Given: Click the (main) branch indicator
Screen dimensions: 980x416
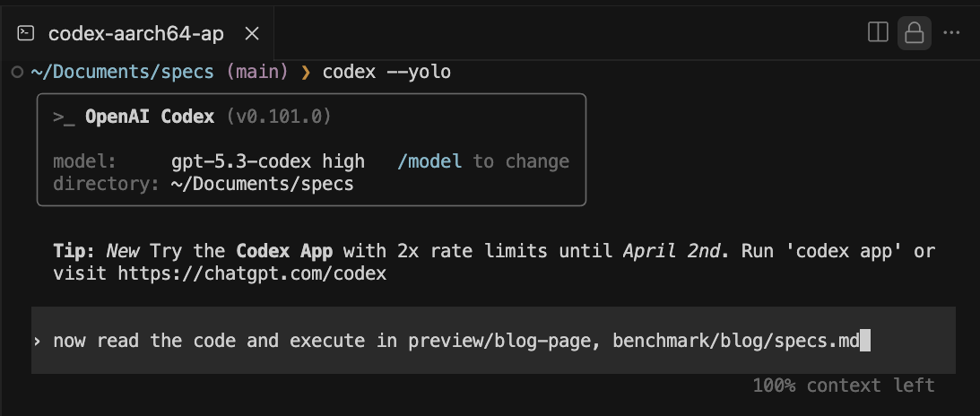Looking at the screenshot, I should [257, 72].
